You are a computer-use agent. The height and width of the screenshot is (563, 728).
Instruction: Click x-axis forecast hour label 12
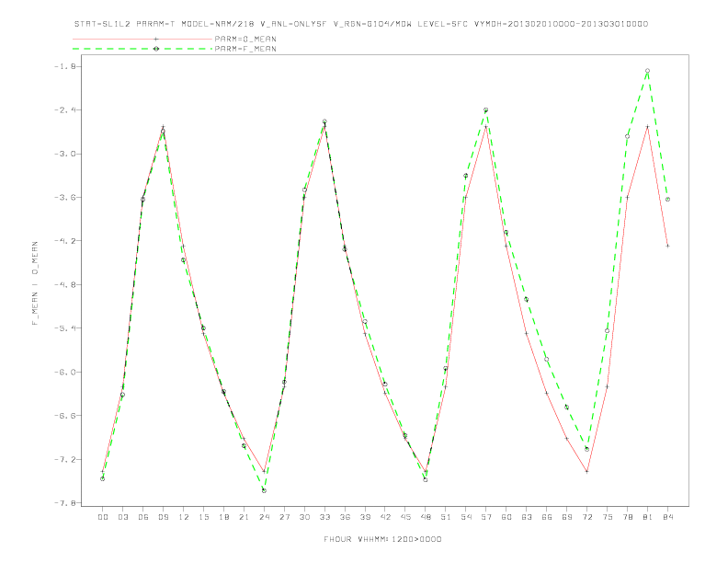click(x=184, y=517)
